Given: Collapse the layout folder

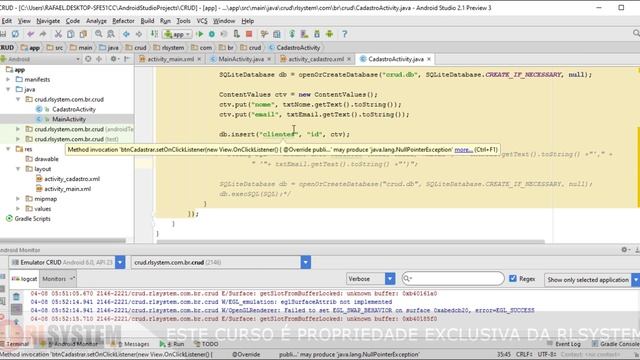Looking at the screenshot, I should pos(18,169).
